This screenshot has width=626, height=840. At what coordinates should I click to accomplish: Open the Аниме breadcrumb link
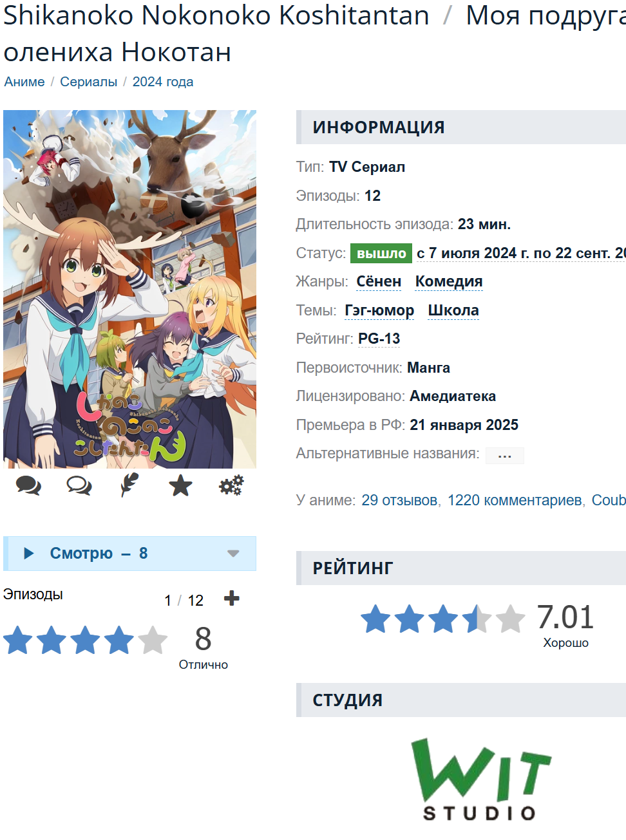click(24, 82)
